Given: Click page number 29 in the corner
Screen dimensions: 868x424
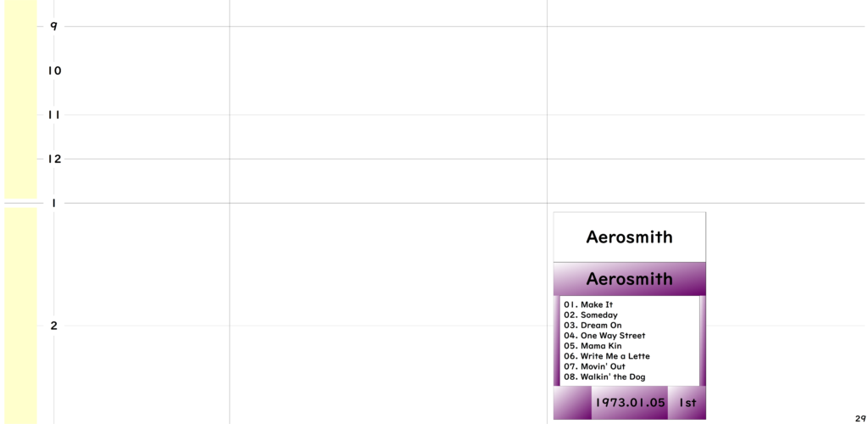Looking at the screenshot, I should (860, 418).
